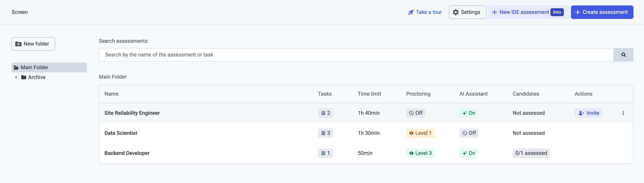The image size is (644, 183).
Task: Open the Settings gear
Action: (467, 12)
